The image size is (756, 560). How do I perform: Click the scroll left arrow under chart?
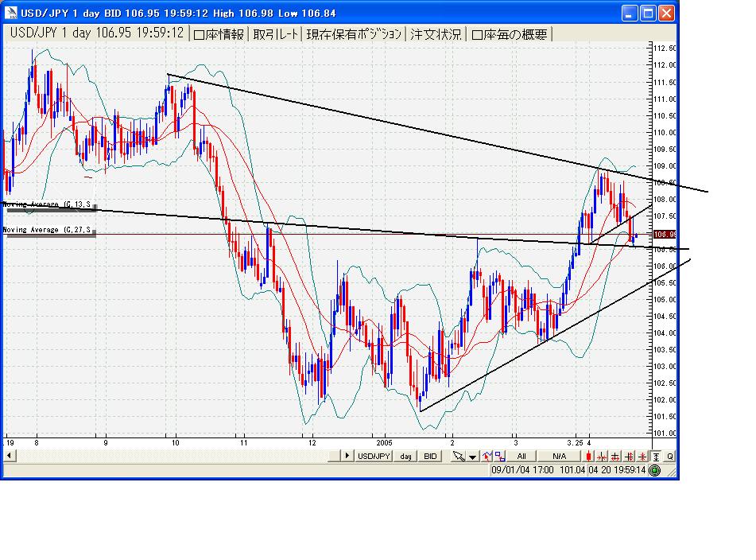pos(10,457)
